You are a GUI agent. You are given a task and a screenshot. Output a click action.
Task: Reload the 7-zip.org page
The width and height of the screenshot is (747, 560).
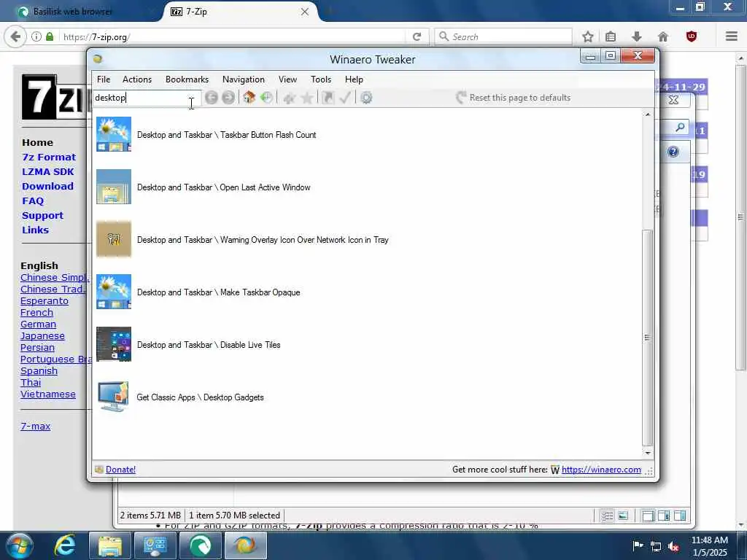coord(417,36)
